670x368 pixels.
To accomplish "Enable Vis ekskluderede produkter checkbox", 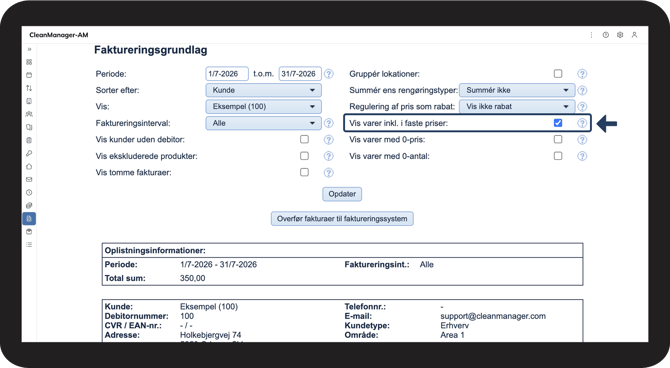I will (x=304, y=156).
